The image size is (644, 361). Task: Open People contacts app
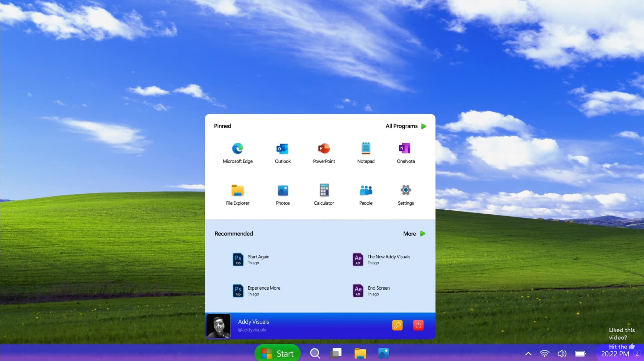(x=365, y=194)
